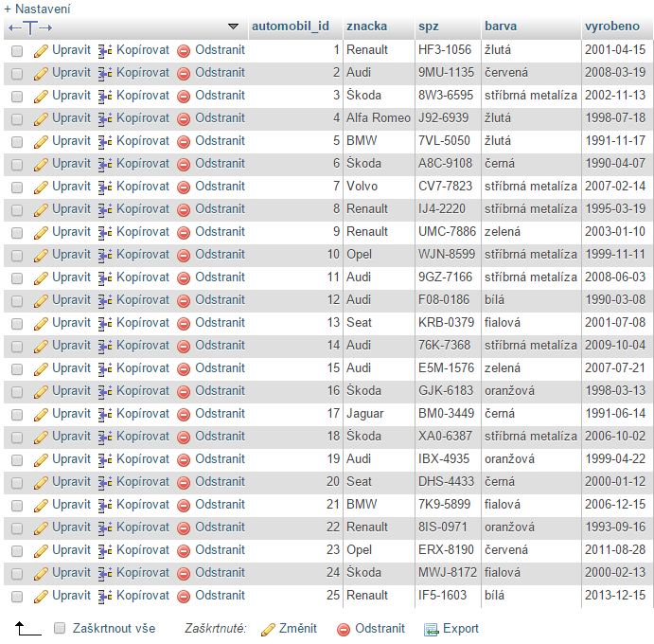Expand the Nastavení options section
The height and width of the screenshot is (644, 654).
[37, 8]
